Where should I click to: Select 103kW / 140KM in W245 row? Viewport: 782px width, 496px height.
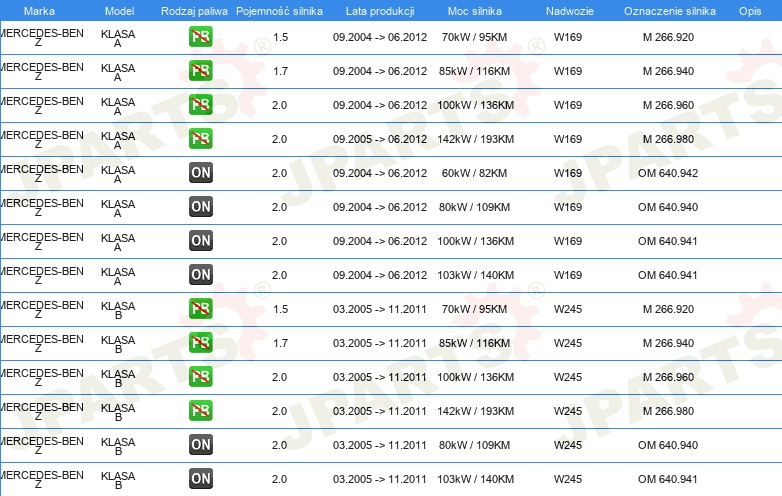click(475, 479)
